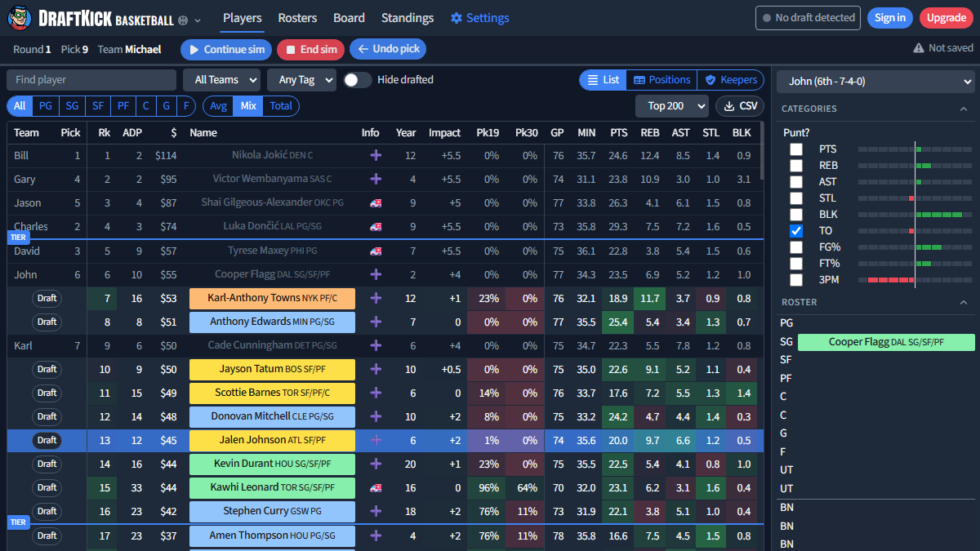Click the warning icon next to Not saved
The width and height of the screenshot is (980, 551).
(919, 48)
